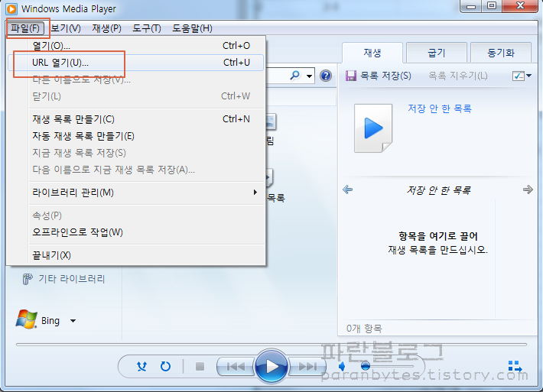Click the next track button
Viewport: 543px width, 392px height.
tap(307, 366)
